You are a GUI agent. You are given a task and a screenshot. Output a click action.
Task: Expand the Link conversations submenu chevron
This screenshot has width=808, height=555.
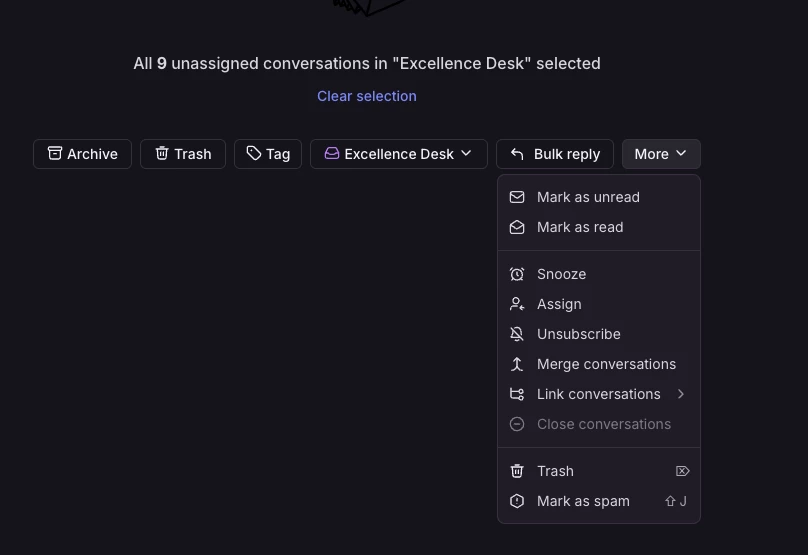click(681, 394)
